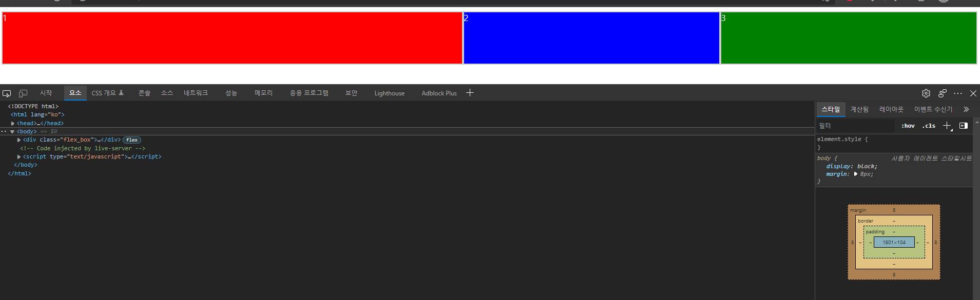
Task: Open the CSS 개요 tab
Action: pos(107,93)
